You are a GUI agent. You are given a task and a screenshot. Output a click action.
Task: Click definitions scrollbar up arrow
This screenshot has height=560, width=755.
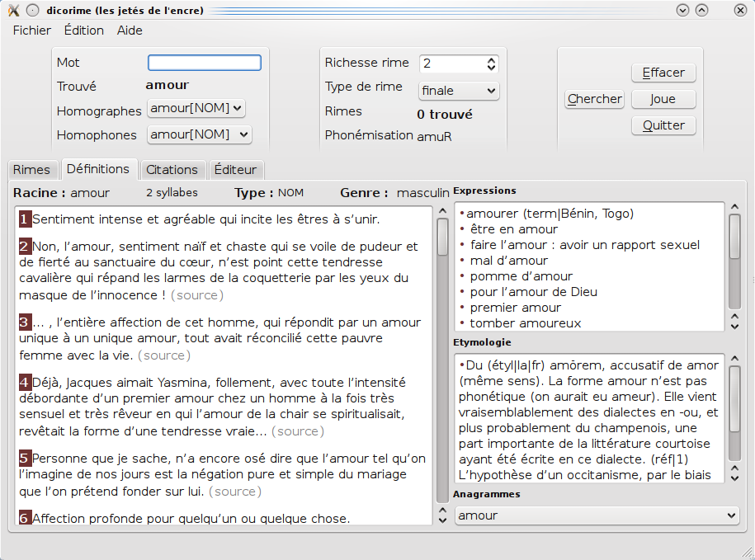coord(442,211)
